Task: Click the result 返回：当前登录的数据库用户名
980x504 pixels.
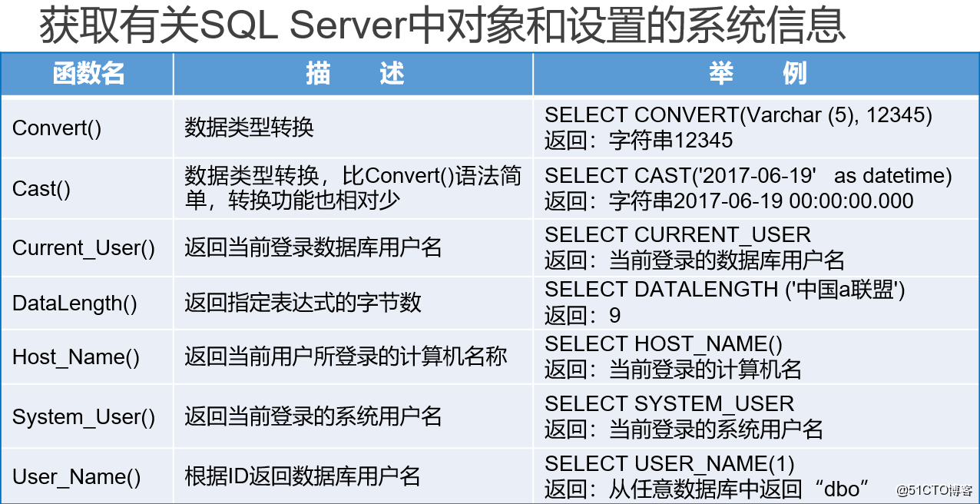Action: pyautogui.click(x=694, y=260)
